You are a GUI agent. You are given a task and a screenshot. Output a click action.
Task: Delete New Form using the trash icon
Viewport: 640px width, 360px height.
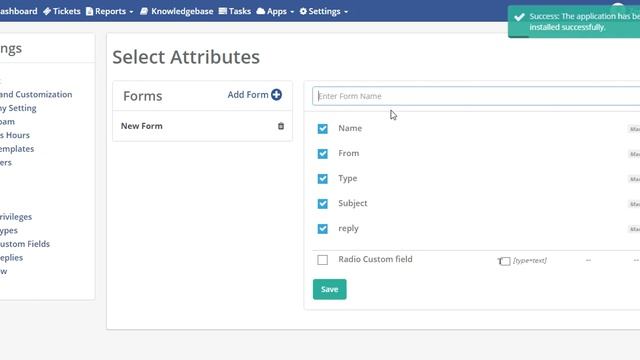(281, 126)
